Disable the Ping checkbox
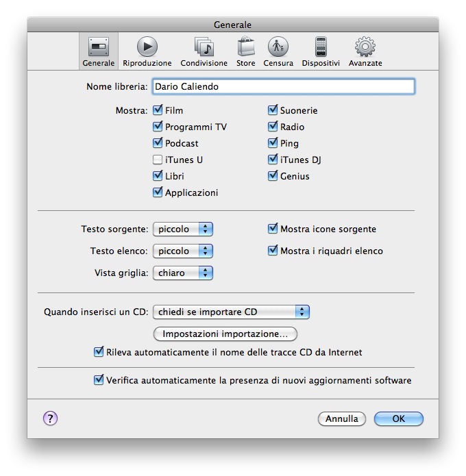Viewport: 466px width, 476px height. tap(273, 144)
